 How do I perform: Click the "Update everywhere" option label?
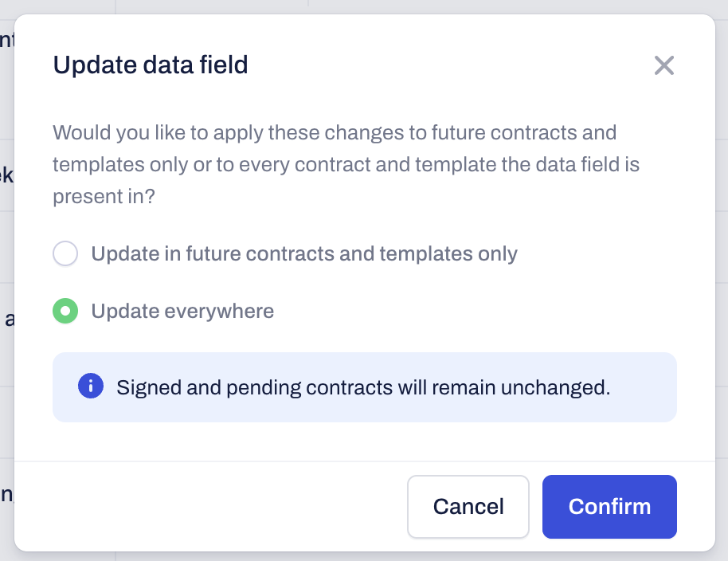pyautogui.click(x=182, y=311)
